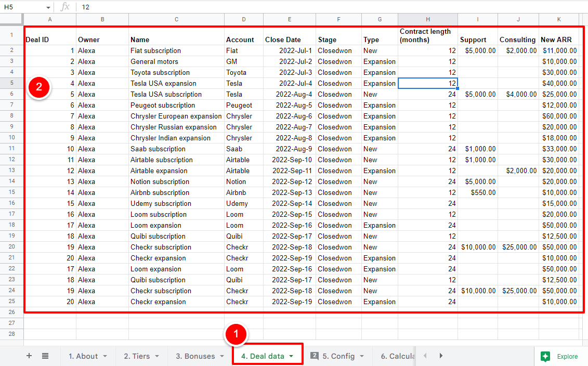588x366 pixels.
Task: Click the Contract length (months) header cell
Action: point(428,35)
